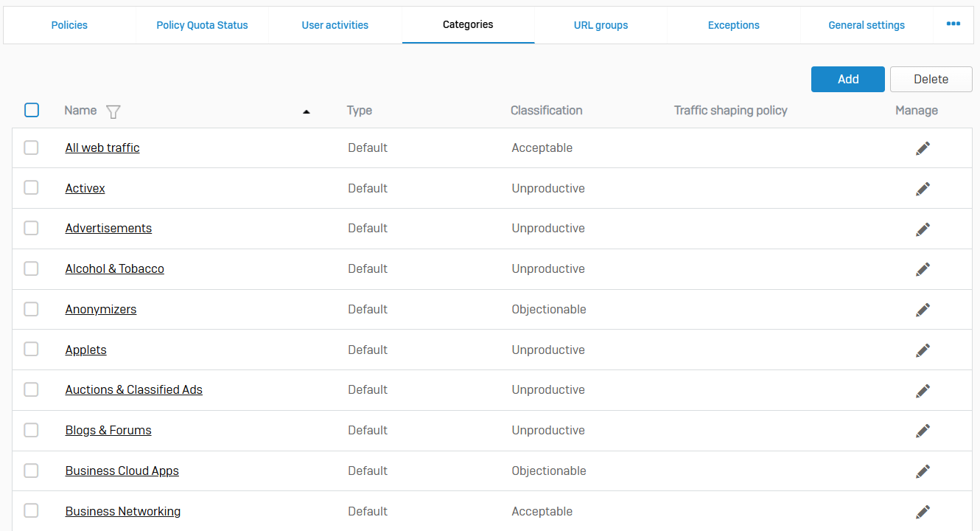Open edit pencil for Advertisements row
This screenshot has width=980, height=531.
click(923, 229)
